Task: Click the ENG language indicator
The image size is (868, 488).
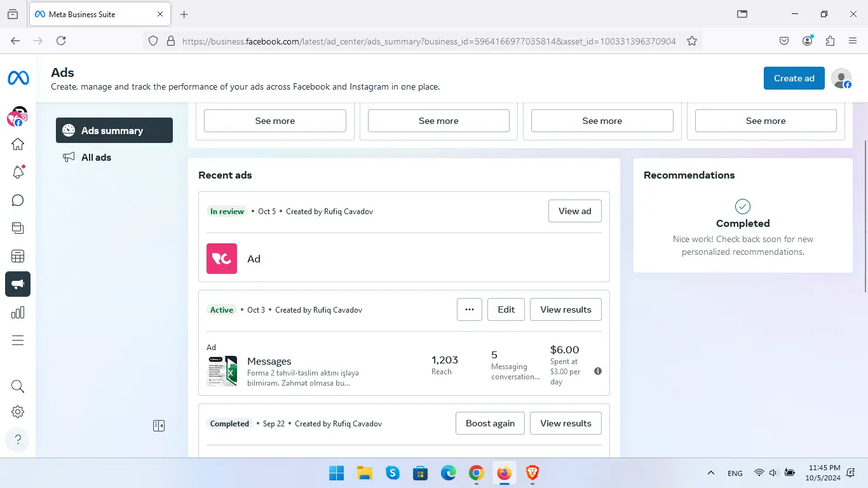Action: click(735, 473)
